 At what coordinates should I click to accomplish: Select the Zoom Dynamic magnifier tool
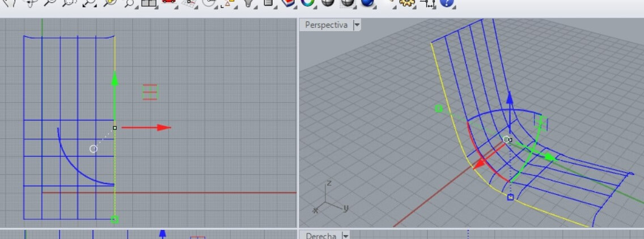coord(50,2)
